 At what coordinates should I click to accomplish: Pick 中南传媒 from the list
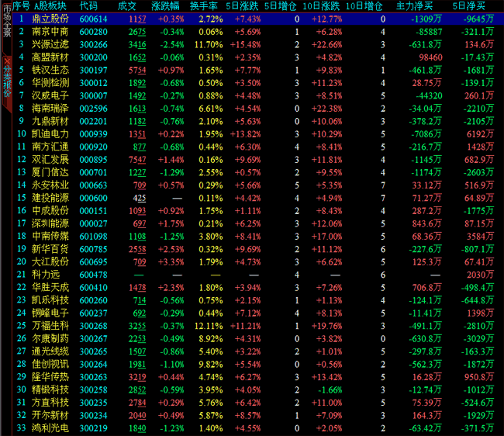point(50,237)
